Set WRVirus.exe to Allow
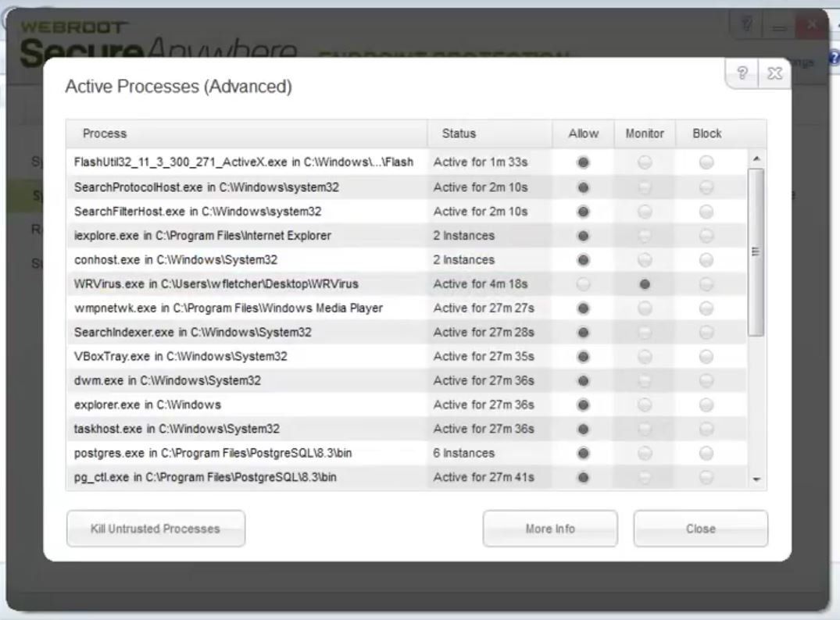The image size is (840, 620). (584, 284)
